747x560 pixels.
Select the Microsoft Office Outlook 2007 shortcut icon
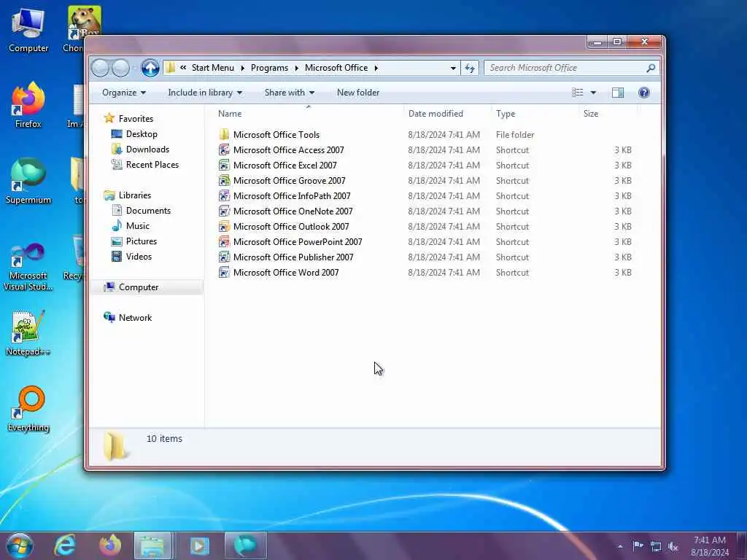[x=224, y=226]
